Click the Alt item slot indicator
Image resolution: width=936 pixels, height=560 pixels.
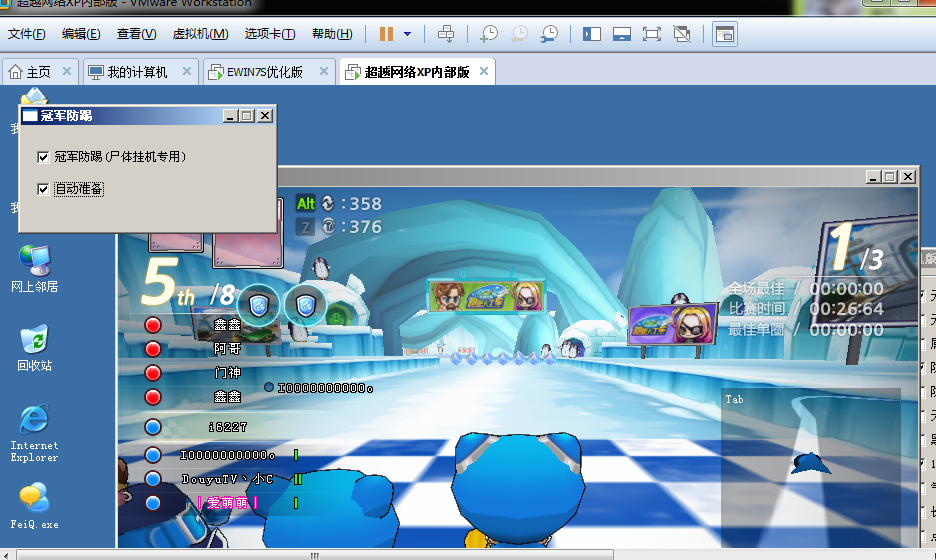coord(306,204)
